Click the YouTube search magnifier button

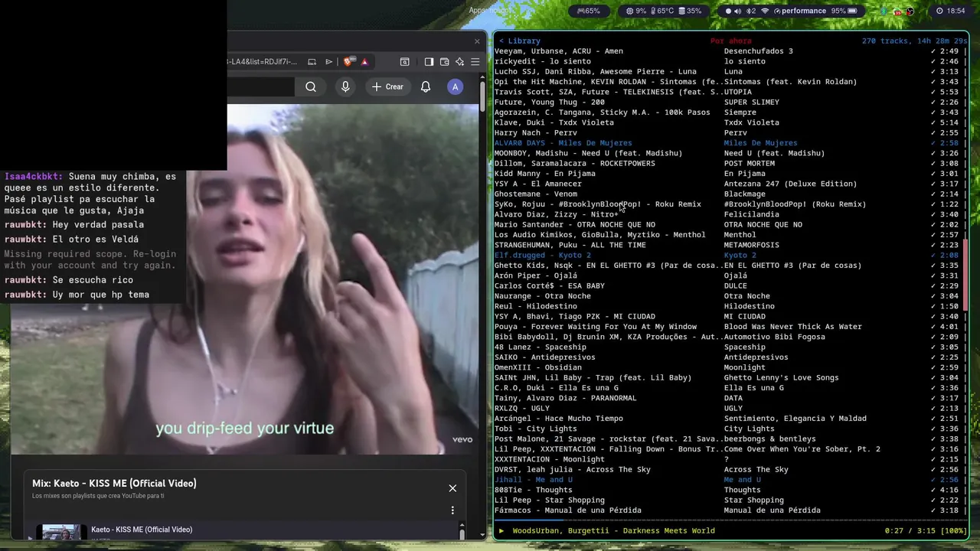click(x=311, y=87)
